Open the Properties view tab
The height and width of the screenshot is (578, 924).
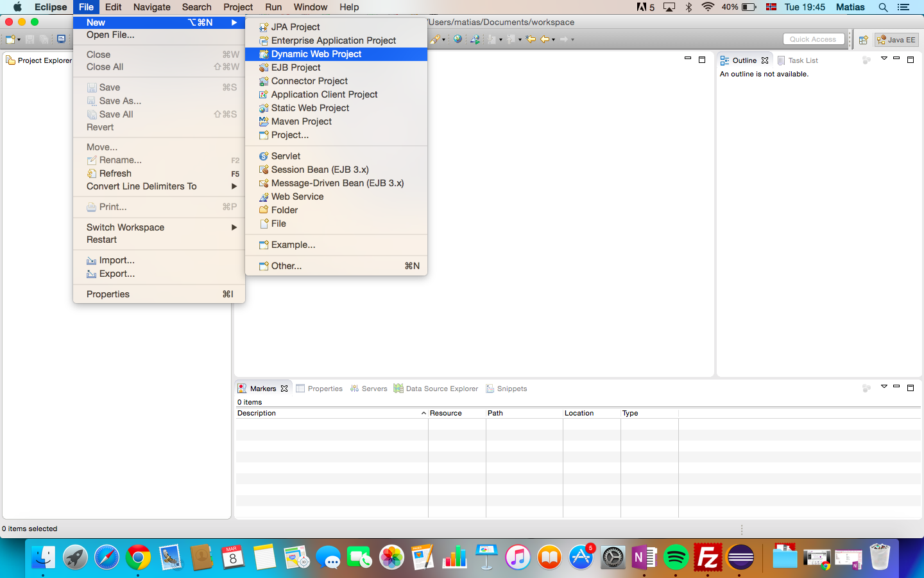pos(319,389)
